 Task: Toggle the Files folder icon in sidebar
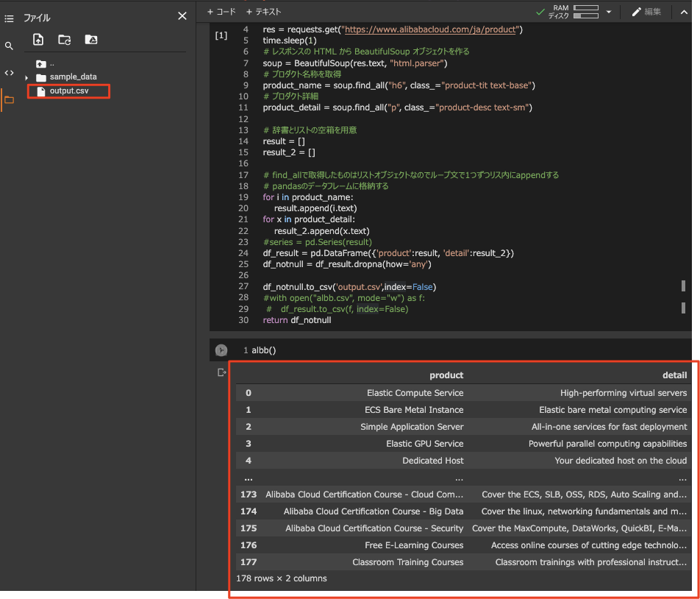click(x=9, y=99)
